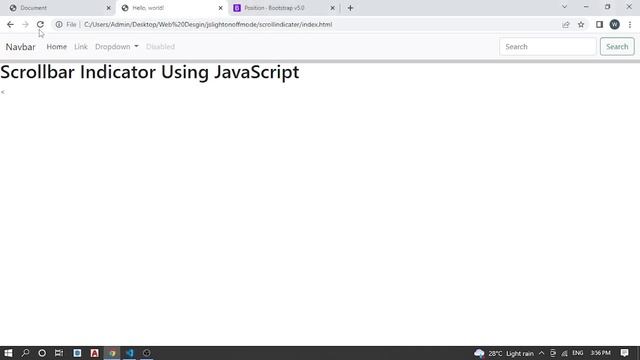The height and width of the screenshot is (360, 640).
Task: Close the Document tab
Action: tap(109, 8)
